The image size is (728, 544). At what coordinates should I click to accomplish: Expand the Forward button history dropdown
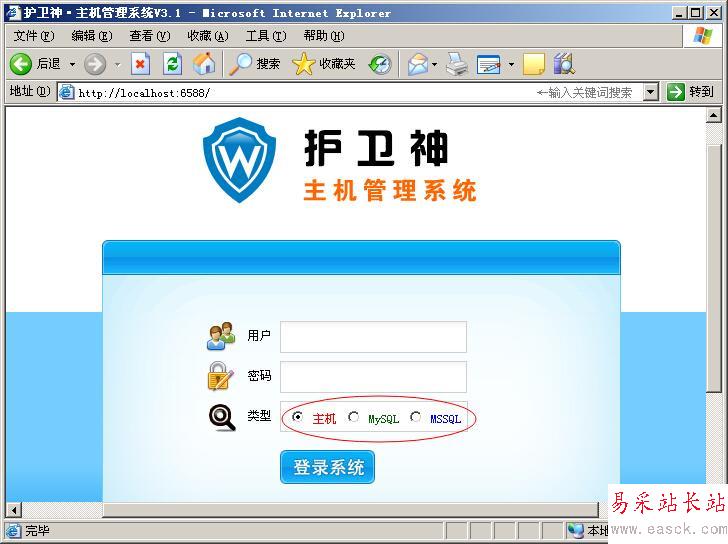click(x=117, y=64)
